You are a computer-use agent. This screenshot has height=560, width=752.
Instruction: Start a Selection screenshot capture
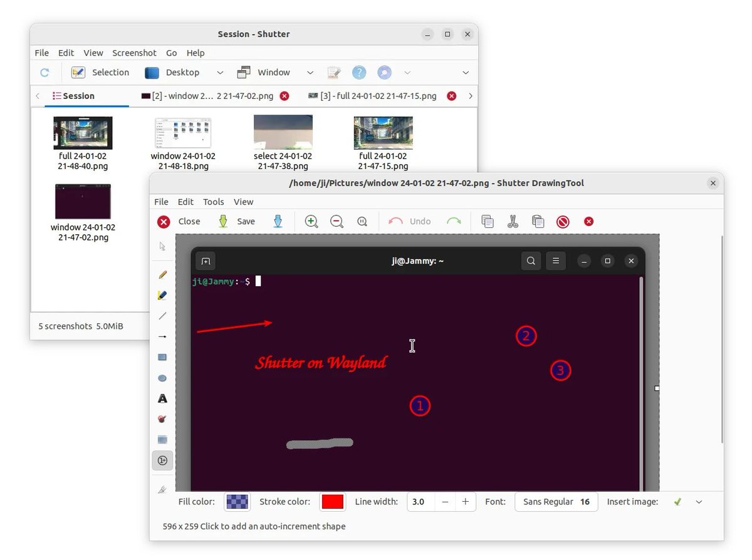(x=100, y=72)
